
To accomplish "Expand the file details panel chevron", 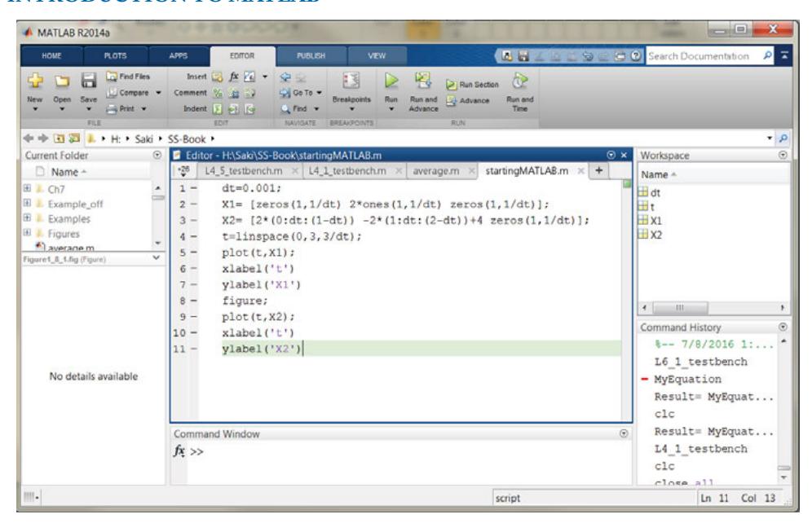I will (x=156, y=257).
